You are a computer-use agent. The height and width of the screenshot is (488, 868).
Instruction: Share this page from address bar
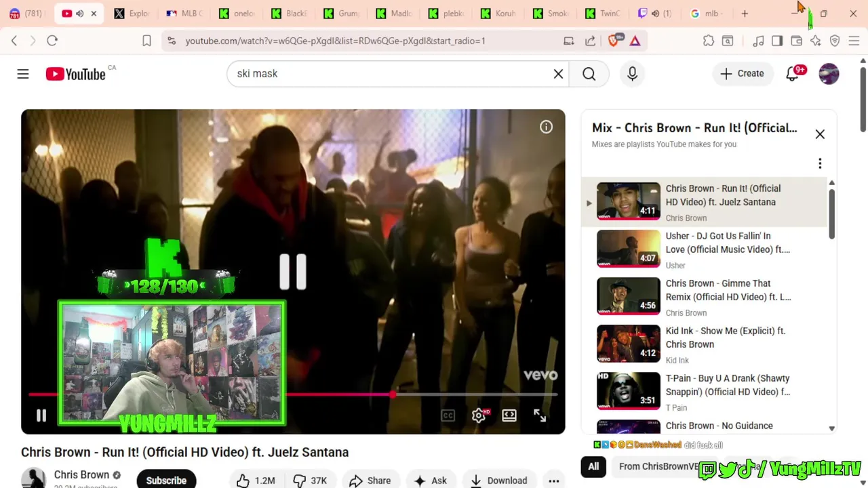click(x=590, y=41)
